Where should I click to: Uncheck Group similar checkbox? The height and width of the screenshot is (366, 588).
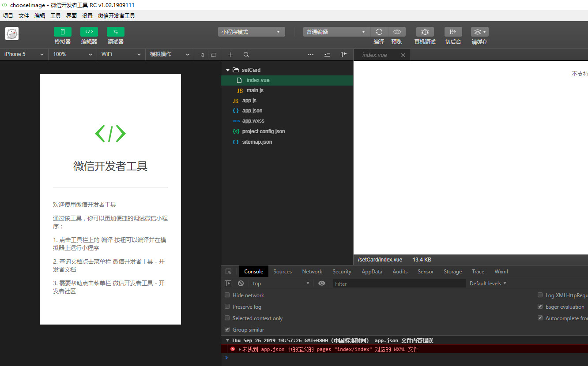pos(227,329)
